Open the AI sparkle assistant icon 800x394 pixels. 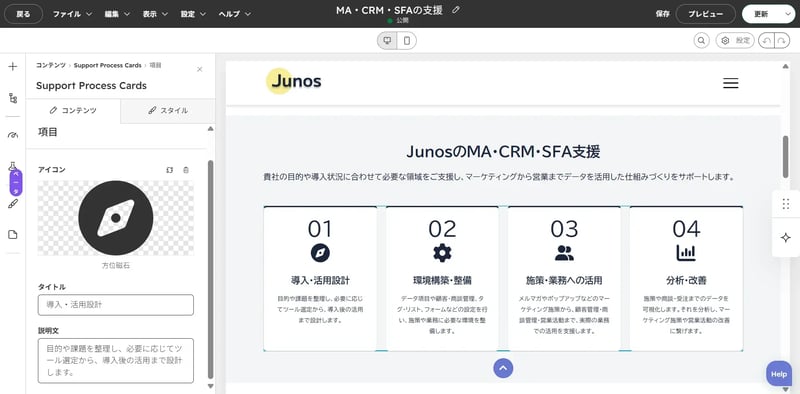(x=786, y=238)
